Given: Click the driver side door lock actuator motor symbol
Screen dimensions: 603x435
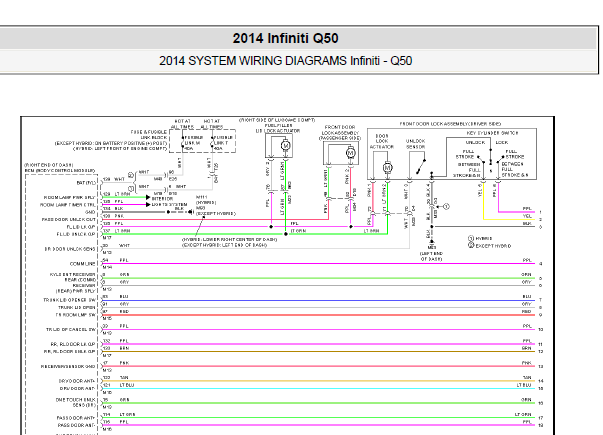Looking at the screenshot, I should pyautogui.click(x=387, y=168).
